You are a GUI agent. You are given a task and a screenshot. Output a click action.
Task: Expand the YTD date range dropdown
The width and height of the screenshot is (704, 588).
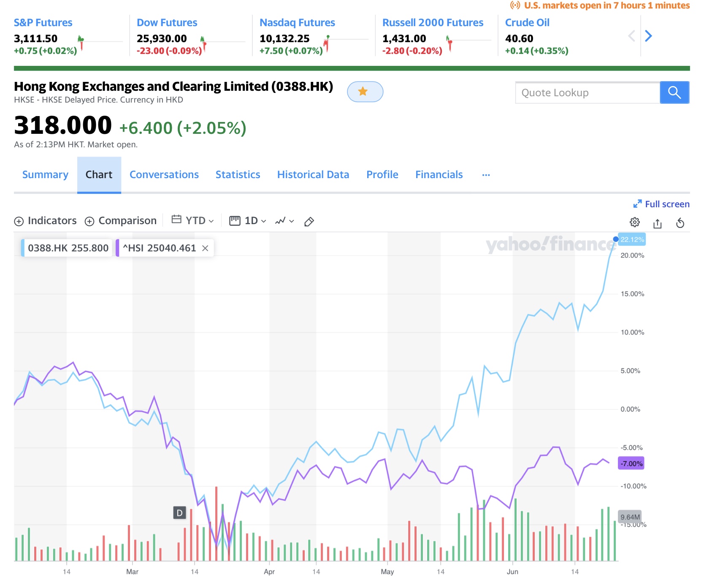193,220
